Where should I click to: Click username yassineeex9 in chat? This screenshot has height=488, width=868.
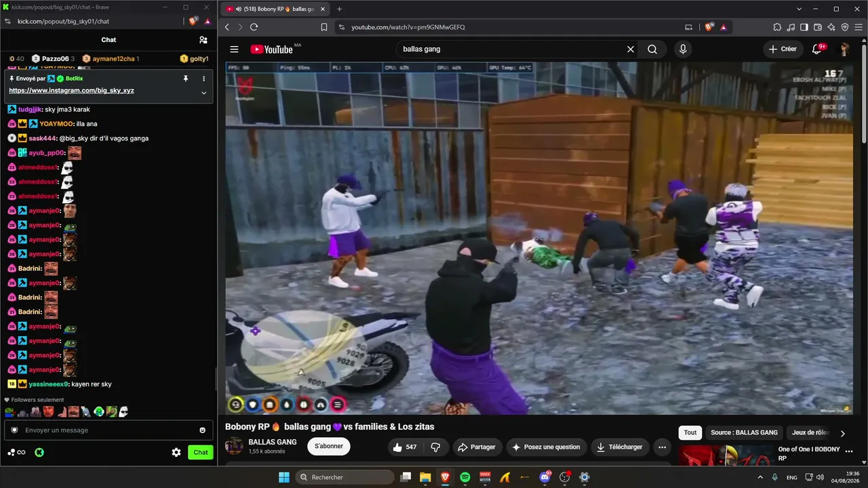click(x=49, y=384)
